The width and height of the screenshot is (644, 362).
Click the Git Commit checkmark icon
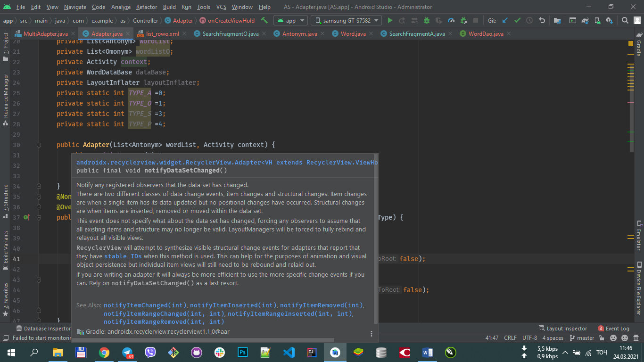coord(517,21)
